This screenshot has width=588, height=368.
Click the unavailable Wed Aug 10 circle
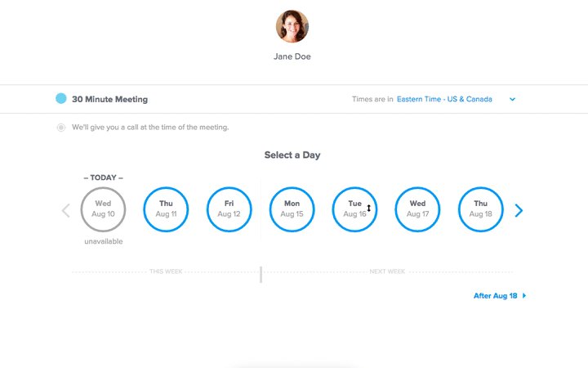coord(103,209)
